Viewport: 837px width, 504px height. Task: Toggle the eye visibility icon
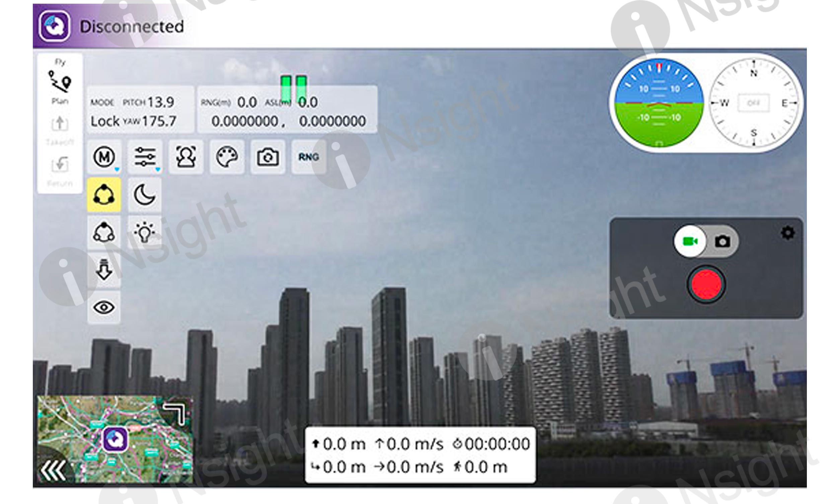(103, 307)
